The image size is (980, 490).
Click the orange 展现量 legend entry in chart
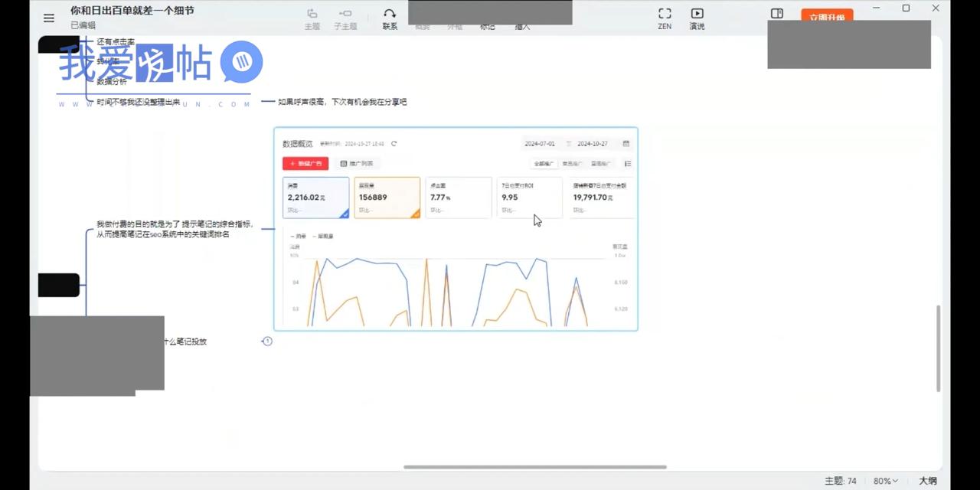(323, 237)
